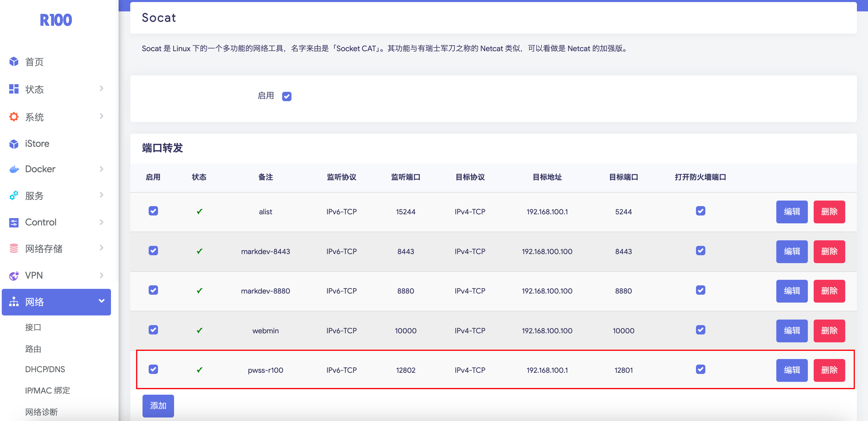Click the iStore box icon

click(14, 144)
